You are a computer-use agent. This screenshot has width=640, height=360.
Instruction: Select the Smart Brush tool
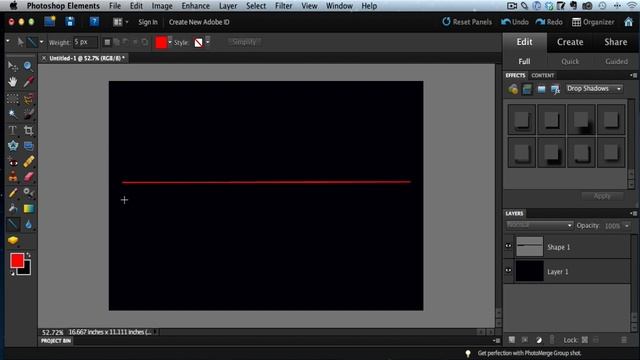[28, 193]
